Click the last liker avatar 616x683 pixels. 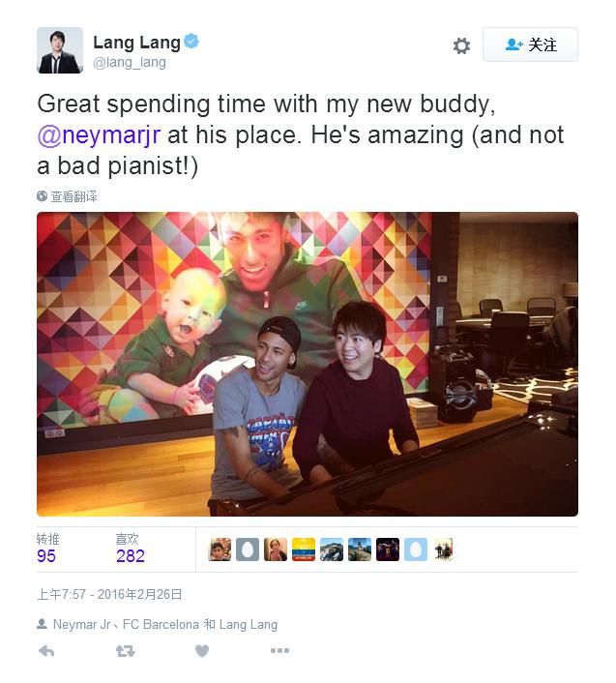coord(443,549)
